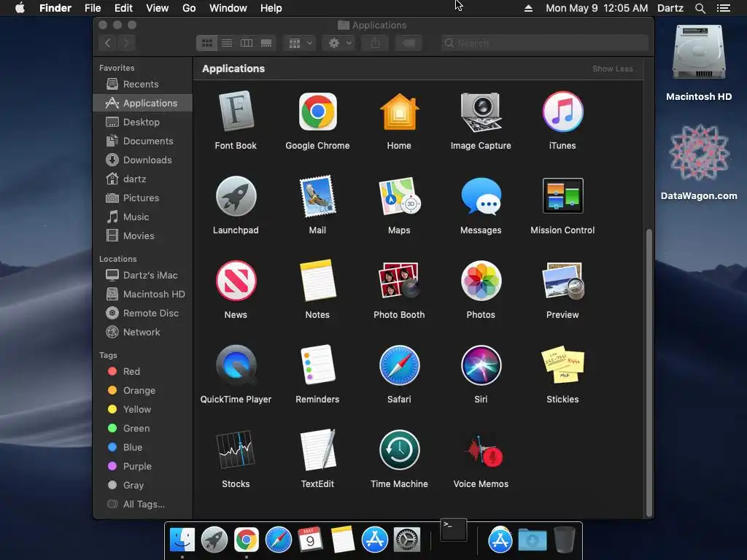Click inside the Finder search field
The width and height of the screenshot is (747, 560).
tap(544, 43)
